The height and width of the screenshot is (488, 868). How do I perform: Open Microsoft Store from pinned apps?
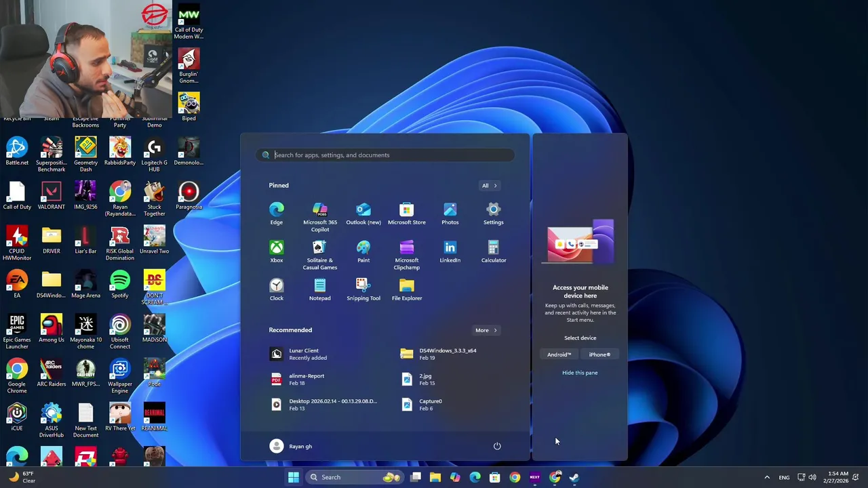(407, 214)
